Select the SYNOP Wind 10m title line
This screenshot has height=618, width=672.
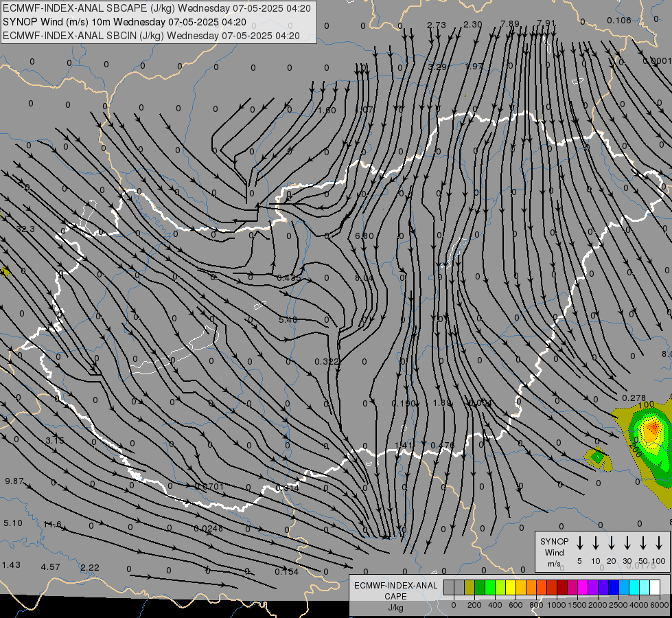(124, 22)
